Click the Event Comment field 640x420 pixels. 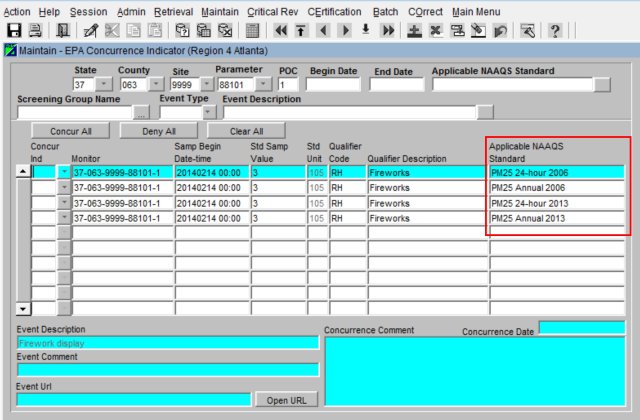pyautogui.click(x=168, y=370)
